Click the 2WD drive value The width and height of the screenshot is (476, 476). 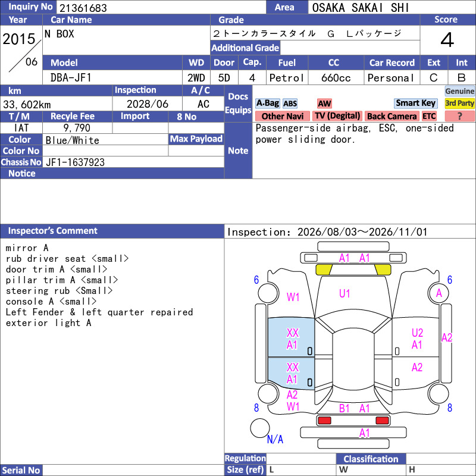(x=196, y=78)
